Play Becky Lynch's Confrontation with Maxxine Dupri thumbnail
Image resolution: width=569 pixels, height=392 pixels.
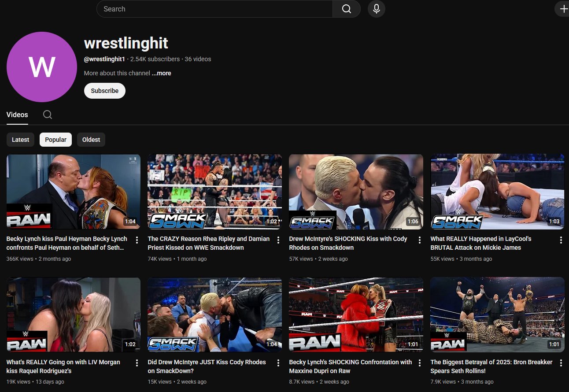[356, 315]
